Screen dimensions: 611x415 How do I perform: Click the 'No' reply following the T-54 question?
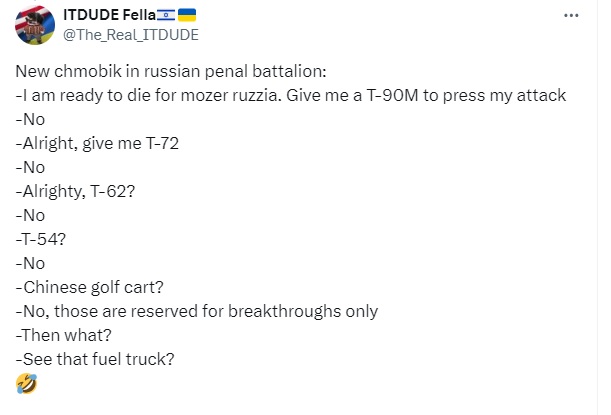click(30, 263)
